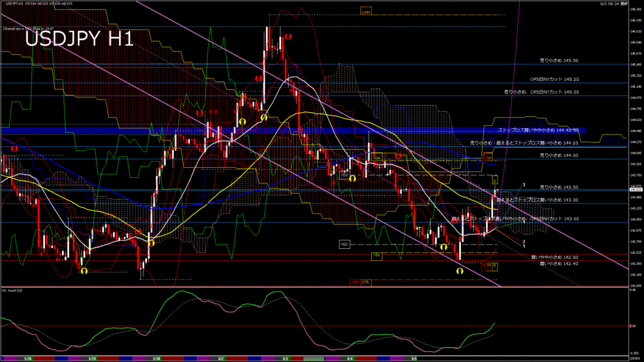This screenshot has width=644, height=362.
Task: Click the red down-arrow beside the YDH label
Action: click(397, 156)
